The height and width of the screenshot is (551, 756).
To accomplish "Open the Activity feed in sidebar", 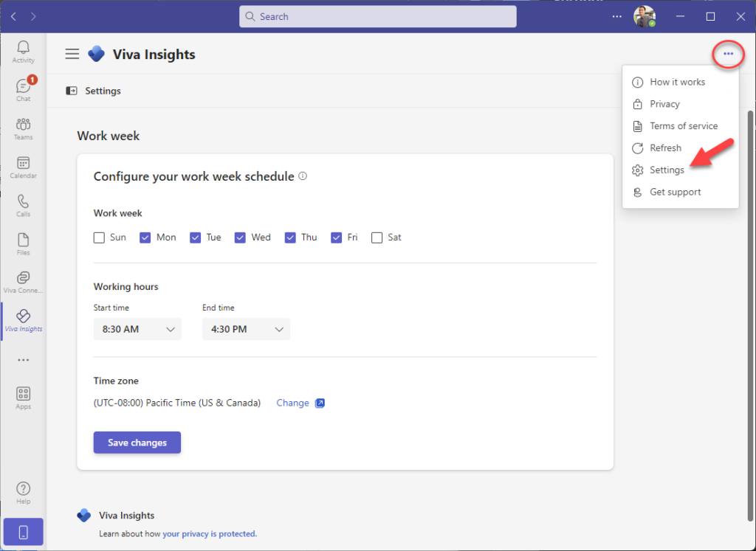I will pyautogui.click(x=23, y=52).
